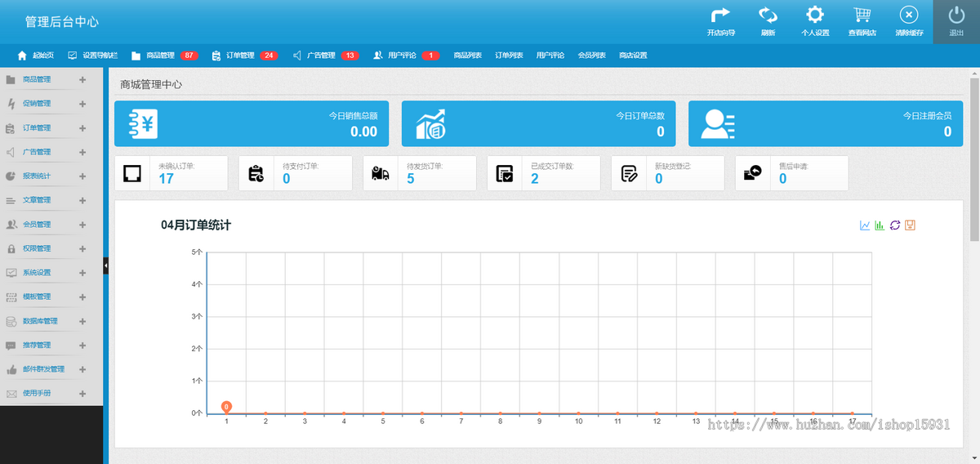Click the 04月订单统计 chart title
980x464 pixels.
pos(196,225)
